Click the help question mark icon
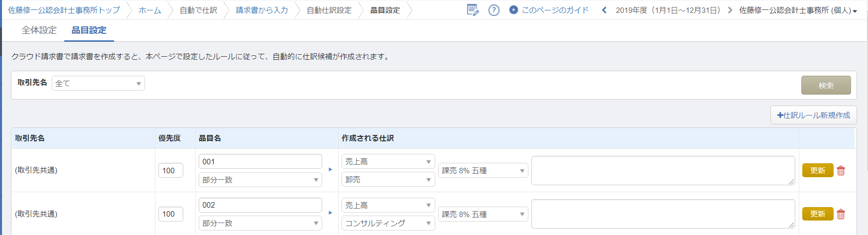 (x=494, y=10)
